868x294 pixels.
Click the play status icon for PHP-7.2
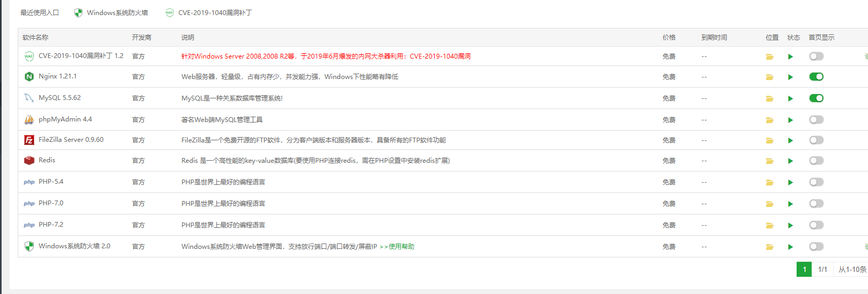point(790,225)
